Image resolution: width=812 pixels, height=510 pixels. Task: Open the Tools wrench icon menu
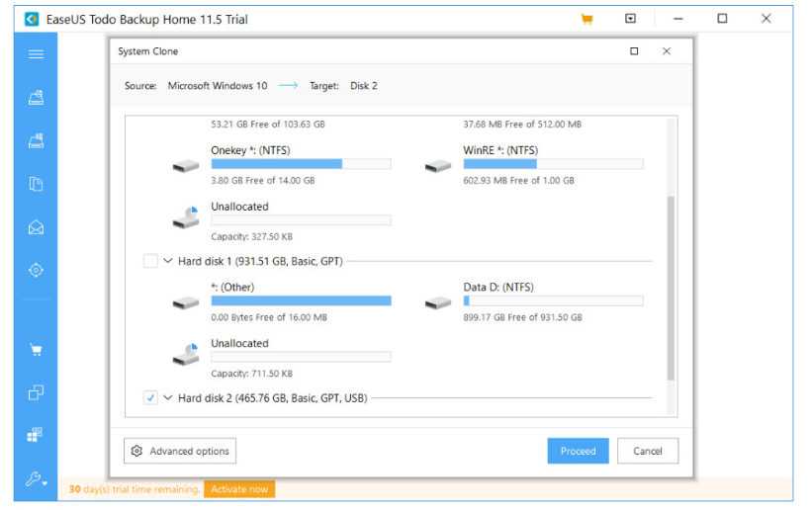pyautogui.click(x=36, y=480)
